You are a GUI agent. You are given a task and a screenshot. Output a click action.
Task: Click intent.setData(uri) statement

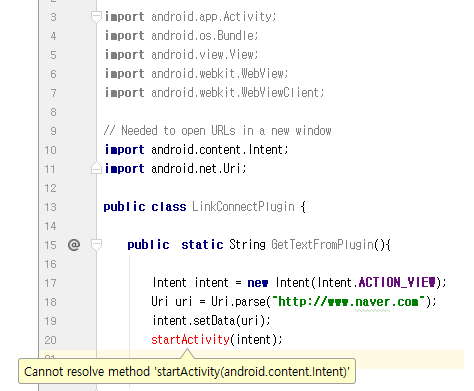(x=211, y=321)
